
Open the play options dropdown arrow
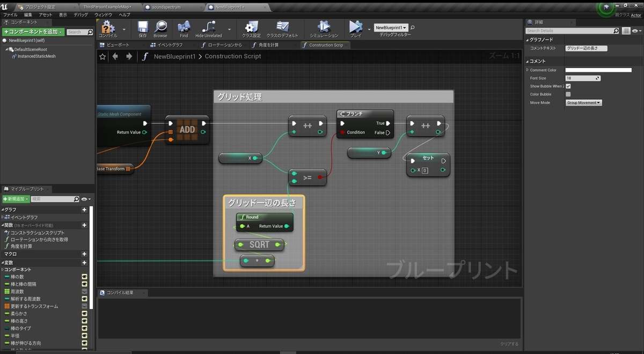[369, 29]
